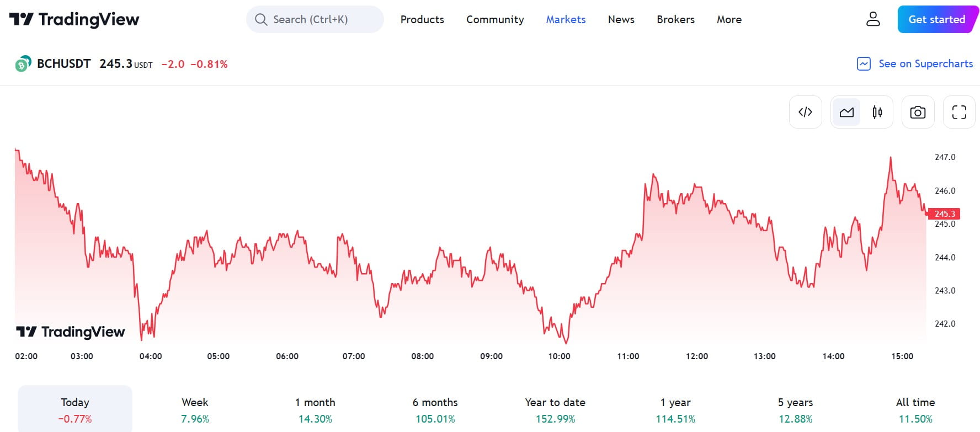Open the Products menu
The image size is (980, 432).
(x=422, y=19)
